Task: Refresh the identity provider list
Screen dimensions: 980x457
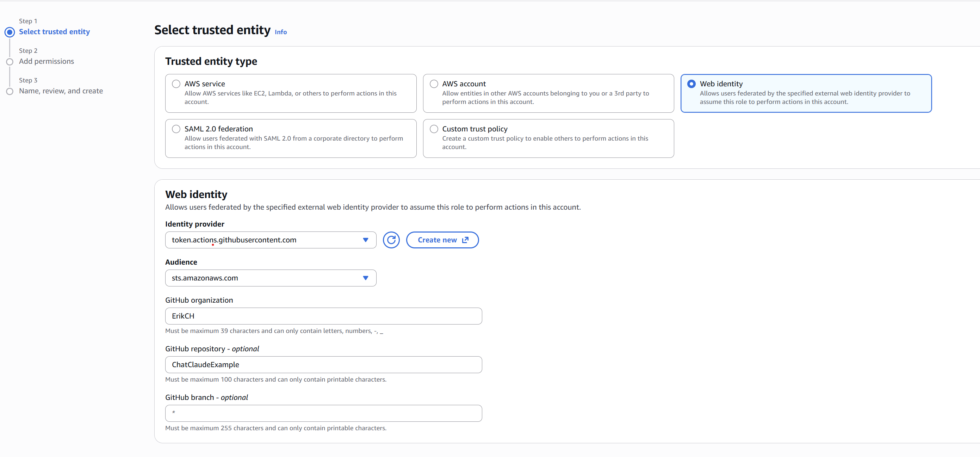Action: pyautogui.click(x=391, y=240)
